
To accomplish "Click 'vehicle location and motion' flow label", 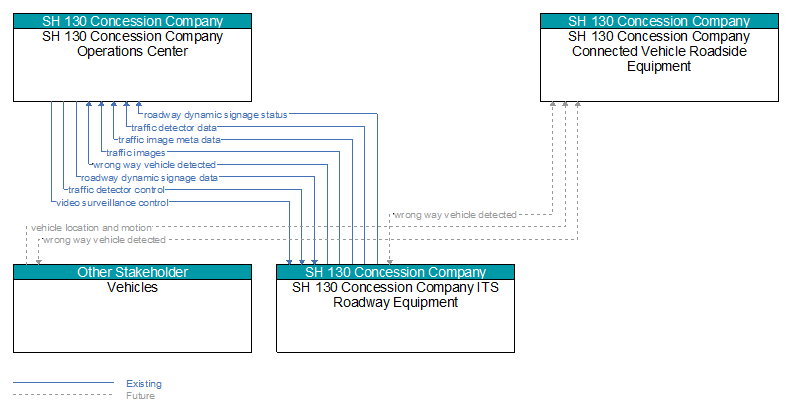I will click(91, 228).
